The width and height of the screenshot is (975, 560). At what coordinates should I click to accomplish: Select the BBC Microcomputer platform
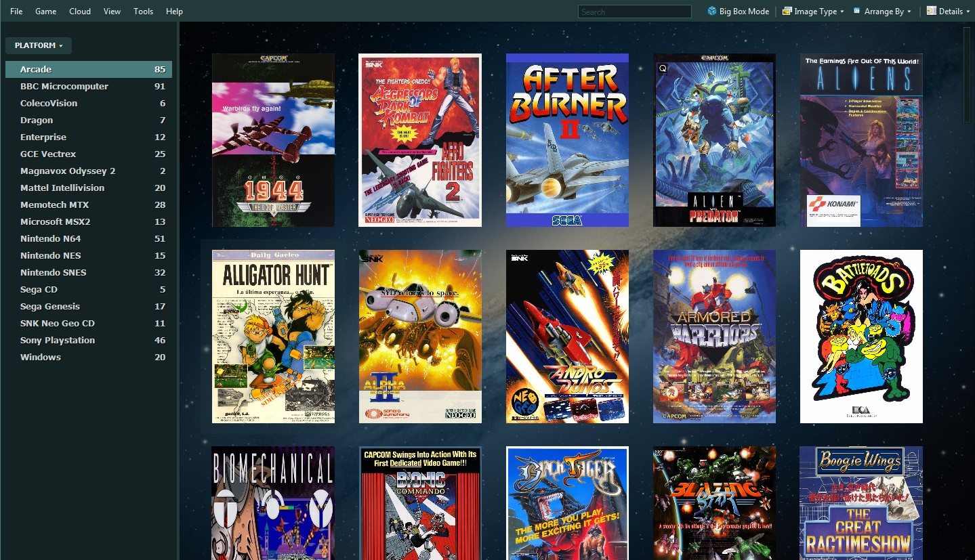[x=89, y=86]
